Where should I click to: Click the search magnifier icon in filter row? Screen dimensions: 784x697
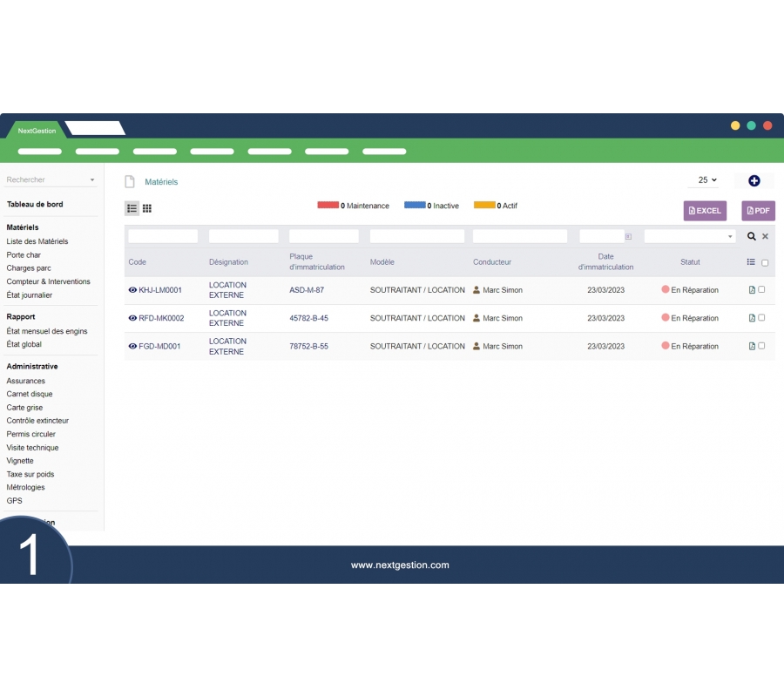pyautogui.click(x=752, y=236)
